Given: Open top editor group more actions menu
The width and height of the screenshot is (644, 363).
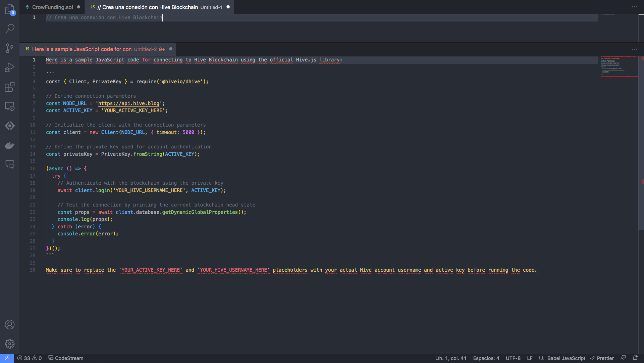Looking at the screenshot, I should (635, 7).
